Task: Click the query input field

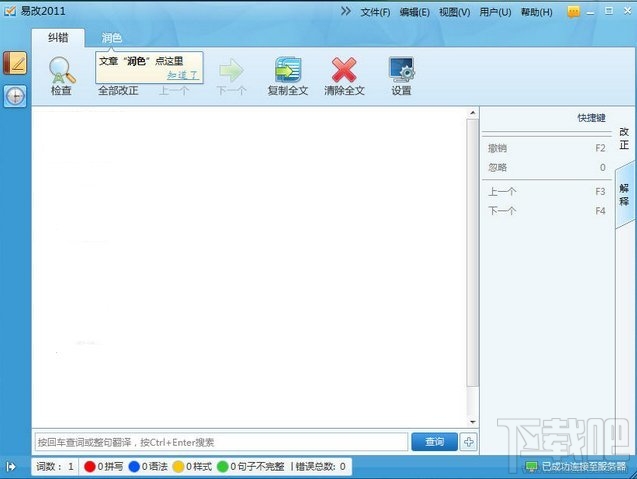Action: click(221, 442)
